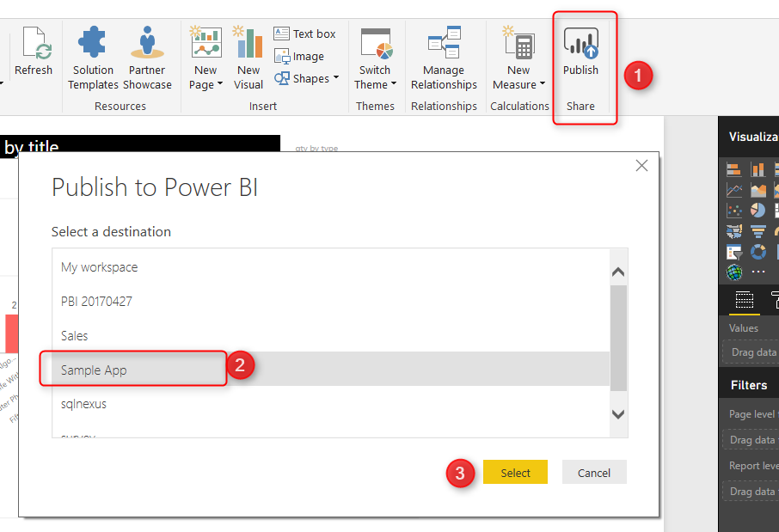Choose the funnel chart visualization
Screen dimensions: 779x532
(x=758, y=231)
